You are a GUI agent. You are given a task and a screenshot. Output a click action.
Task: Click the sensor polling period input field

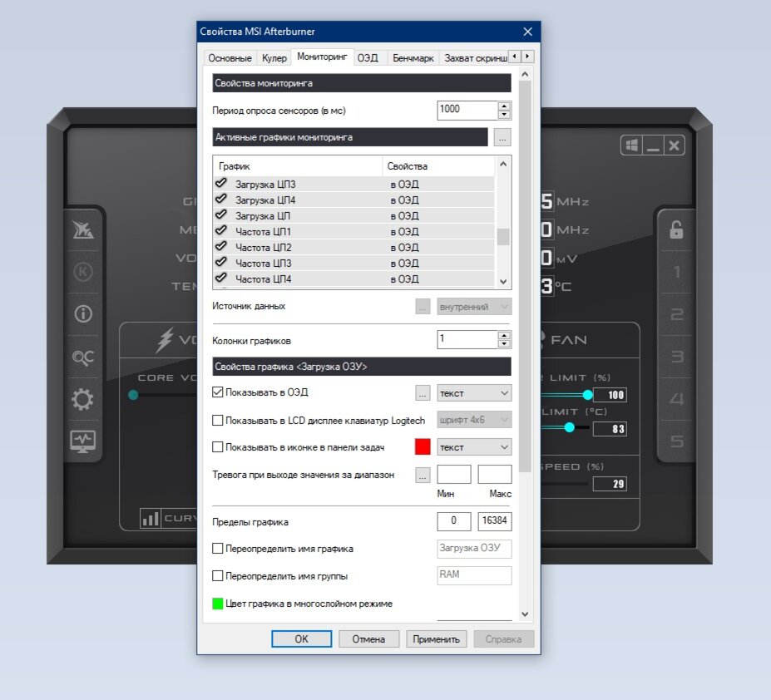click(467, 110)
